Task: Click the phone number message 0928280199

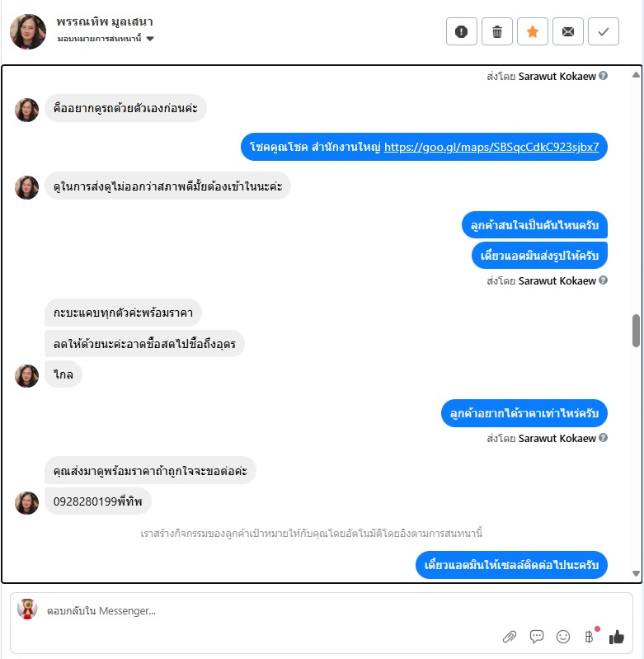Action: point(98,501)
